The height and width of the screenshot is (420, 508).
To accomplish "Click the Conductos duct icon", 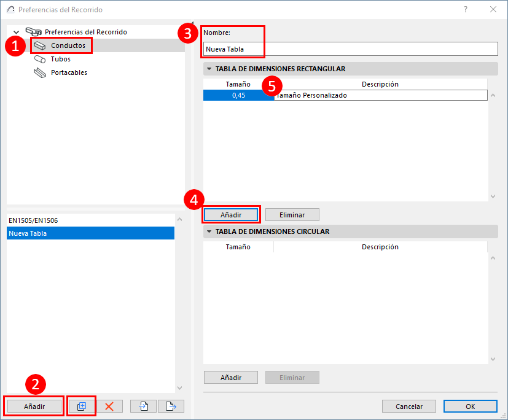I will coord(40,45).
